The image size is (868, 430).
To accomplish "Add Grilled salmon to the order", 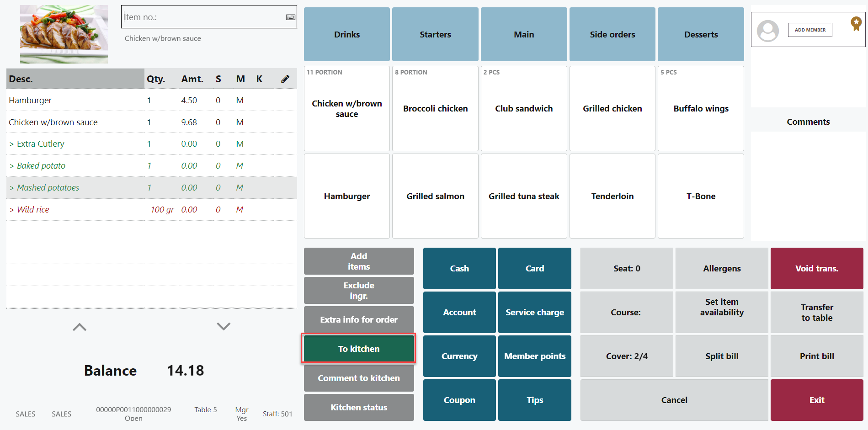I will (435, 196).
